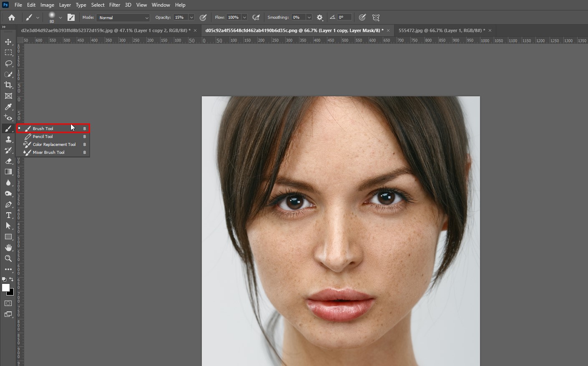This screenshot has width=588, height=366.
Task: Click the white foreground color swatch
Action: (x=5, y=288)
